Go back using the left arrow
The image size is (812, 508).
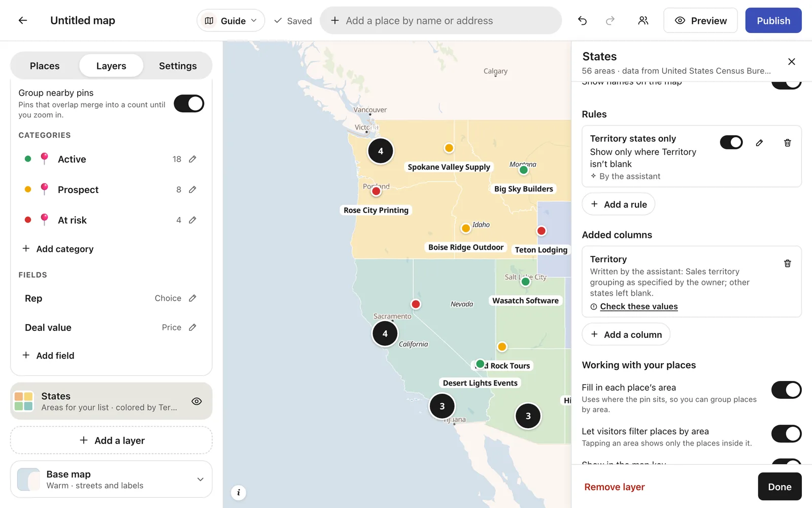tap(23, 20)
